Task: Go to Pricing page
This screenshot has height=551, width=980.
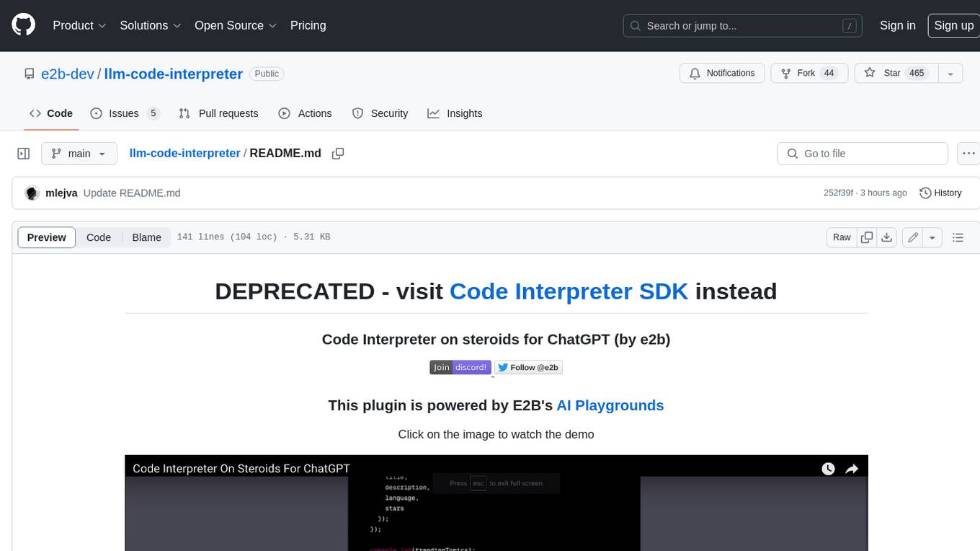Action: [x=308, y=25]
